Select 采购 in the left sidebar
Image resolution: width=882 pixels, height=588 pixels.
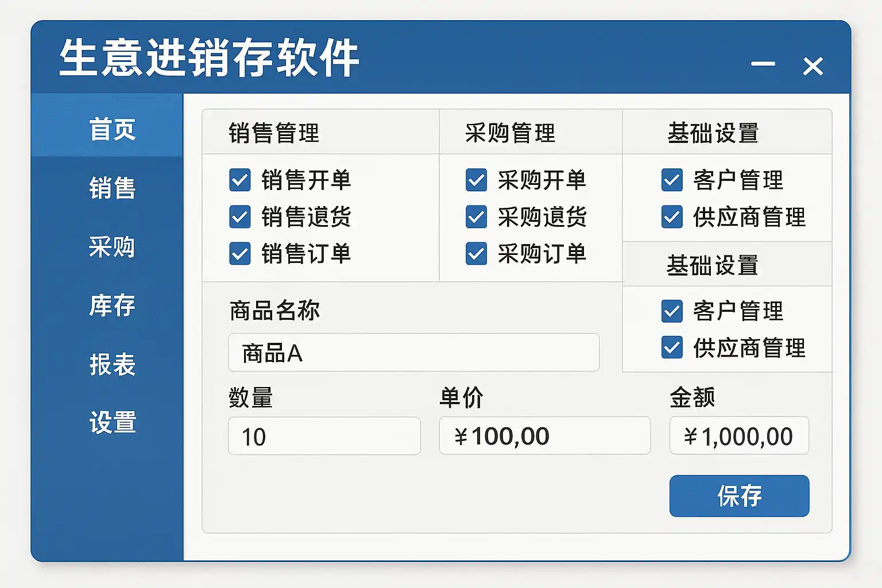coord(112,247)
